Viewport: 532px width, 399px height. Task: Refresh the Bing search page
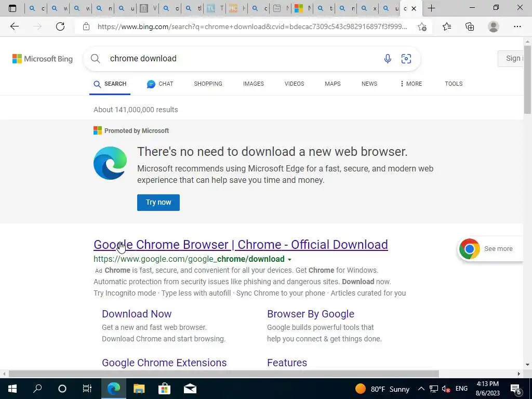tap(60, 26)
